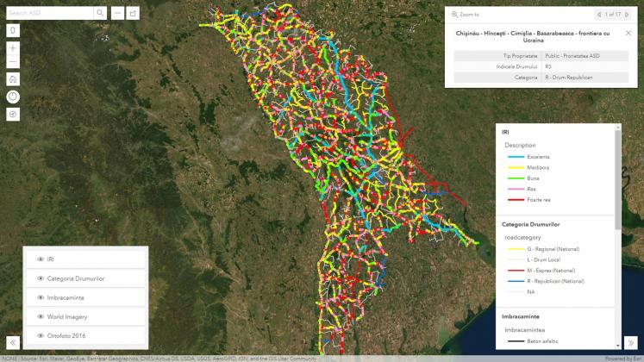Click the 'roadcategory' legend subheading

pos(522,238)
